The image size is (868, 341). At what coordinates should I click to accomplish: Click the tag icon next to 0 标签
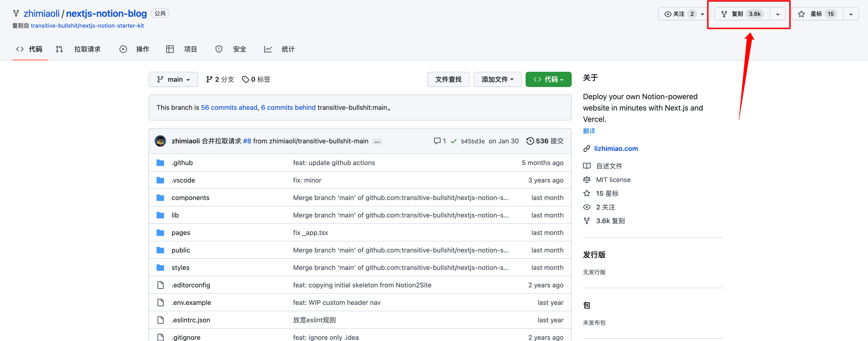(246, 80)
